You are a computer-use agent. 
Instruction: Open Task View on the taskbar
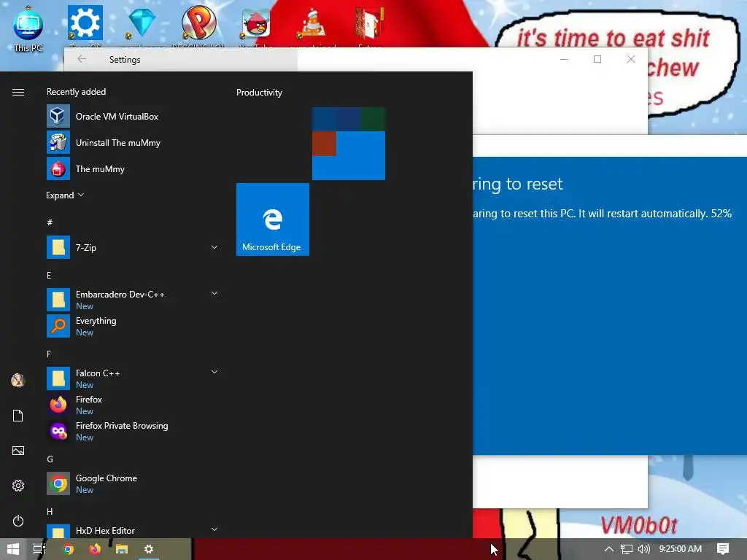(39, 549)
